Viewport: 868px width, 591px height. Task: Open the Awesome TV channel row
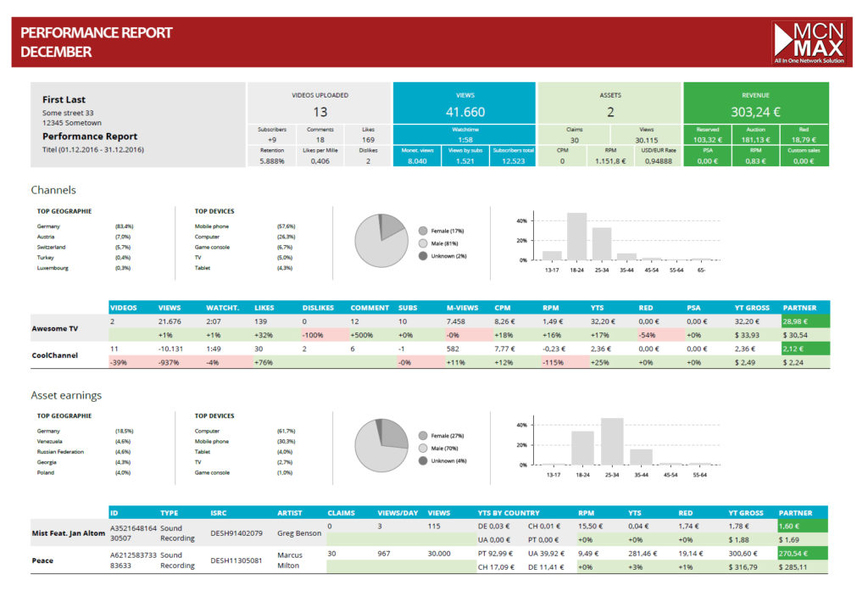pos(57,328)
